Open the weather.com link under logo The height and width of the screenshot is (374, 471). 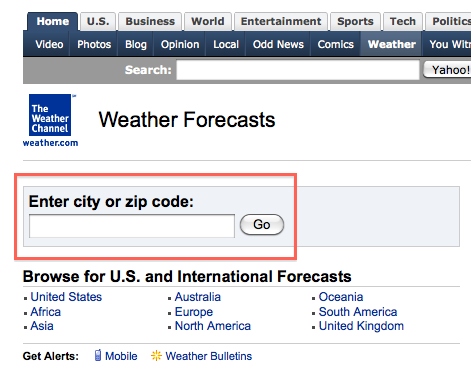50,143
